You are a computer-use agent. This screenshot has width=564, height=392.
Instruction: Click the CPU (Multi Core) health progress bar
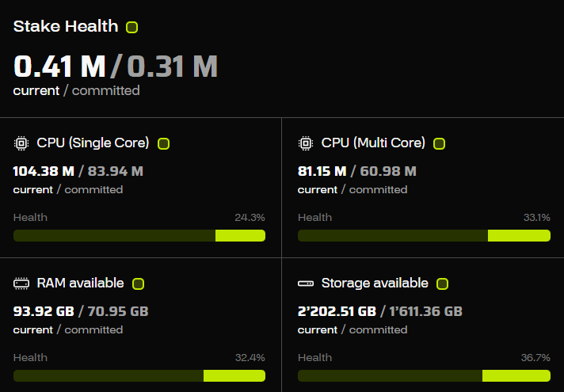[424, 235]
